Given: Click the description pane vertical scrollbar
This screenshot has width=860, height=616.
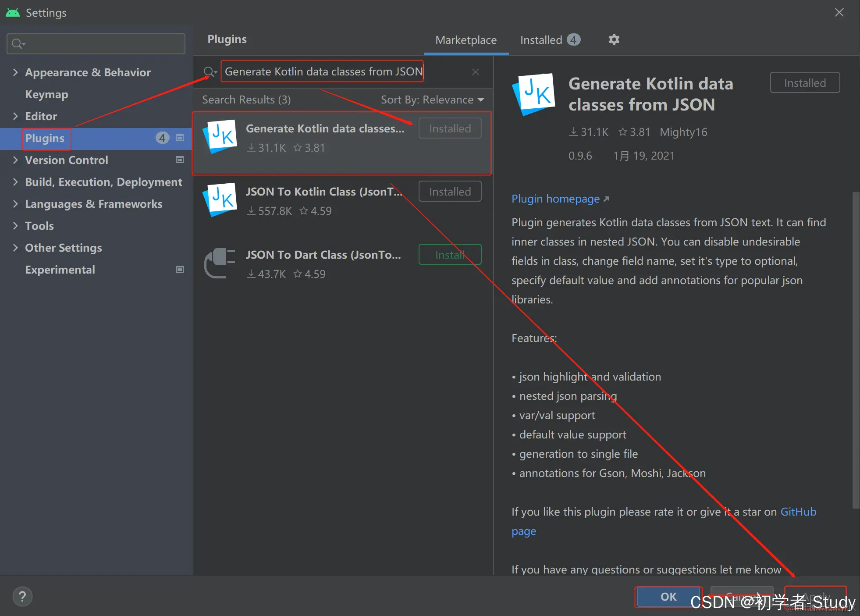Looking at the screenshot, I should (x=855, y=351).
